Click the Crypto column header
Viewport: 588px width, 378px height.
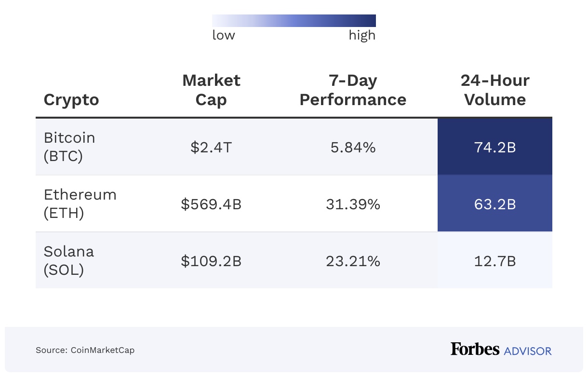click(x=71, y=100)
